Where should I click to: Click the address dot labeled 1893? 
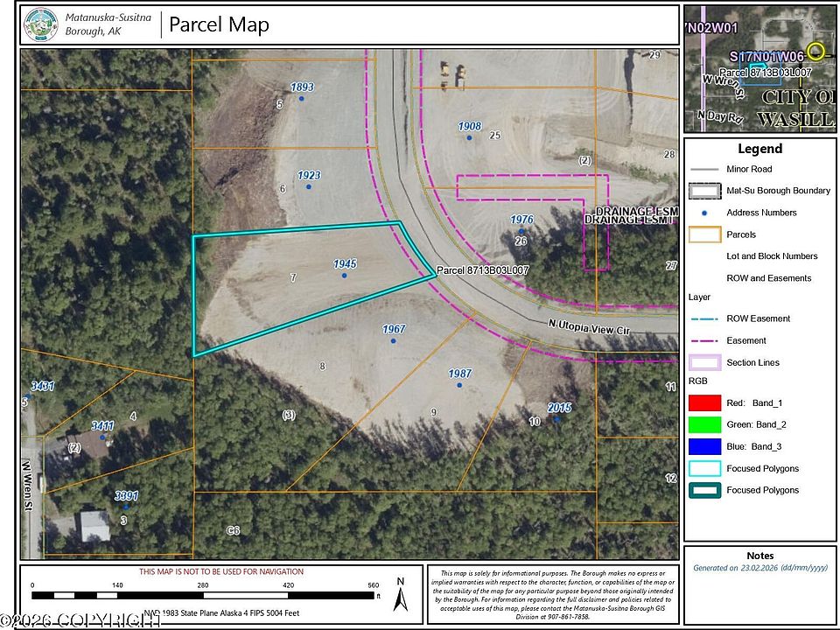(302, 99)
